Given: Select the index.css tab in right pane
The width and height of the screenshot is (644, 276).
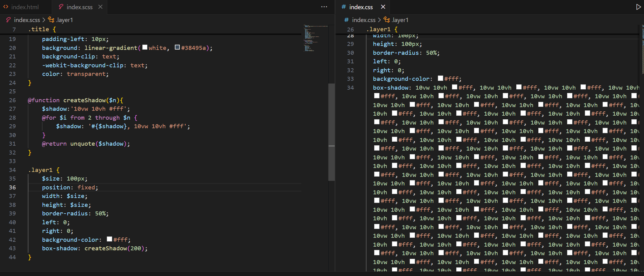Looking at the screenshot, I should point(361,7).
